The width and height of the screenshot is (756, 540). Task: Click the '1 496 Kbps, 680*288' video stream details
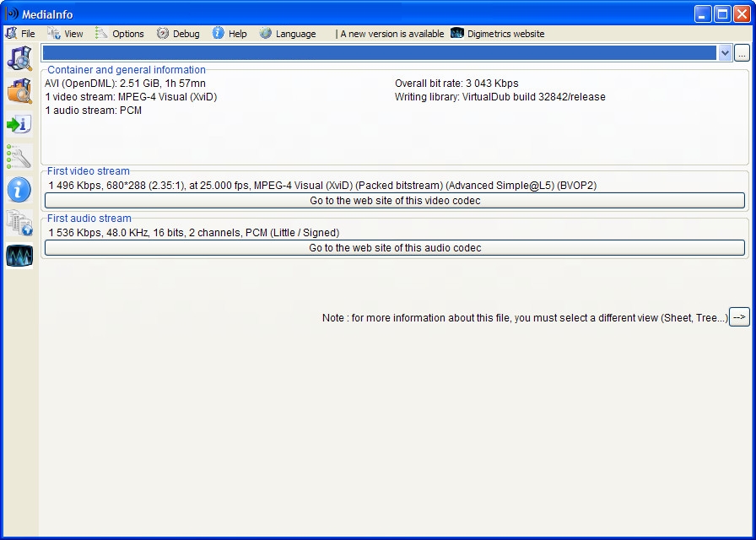[322, 186]
